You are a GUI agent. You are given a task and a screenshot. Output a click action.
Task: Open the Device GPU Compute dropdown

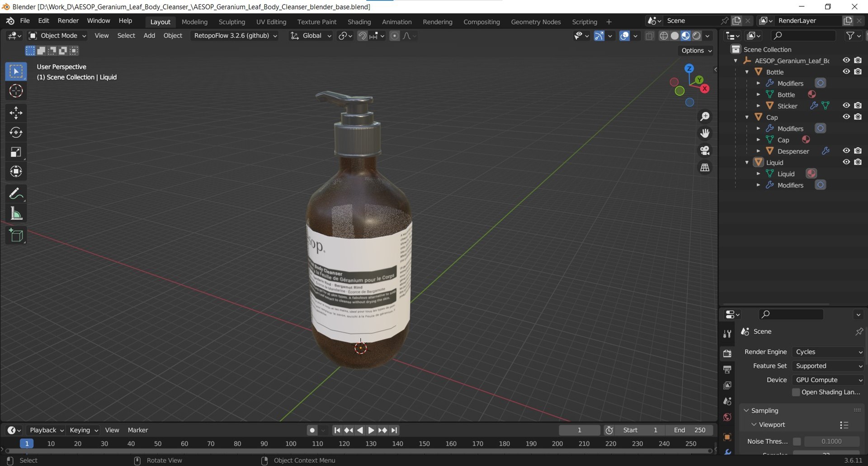(x=828, y=380)
